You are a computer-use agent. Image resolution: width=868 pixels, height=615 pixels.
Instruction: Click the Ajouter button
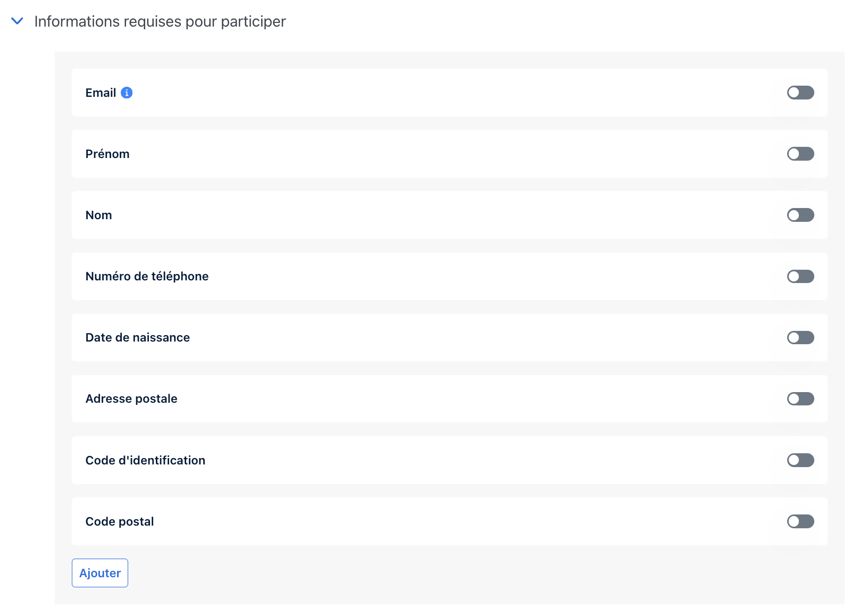click(x=100, y=573)
